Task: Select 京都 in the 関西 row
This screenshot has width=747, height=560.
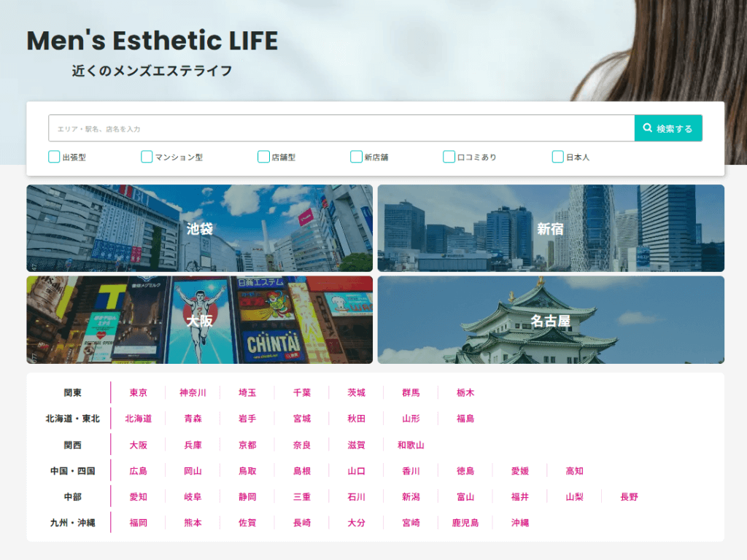Action: coord(247,445)
